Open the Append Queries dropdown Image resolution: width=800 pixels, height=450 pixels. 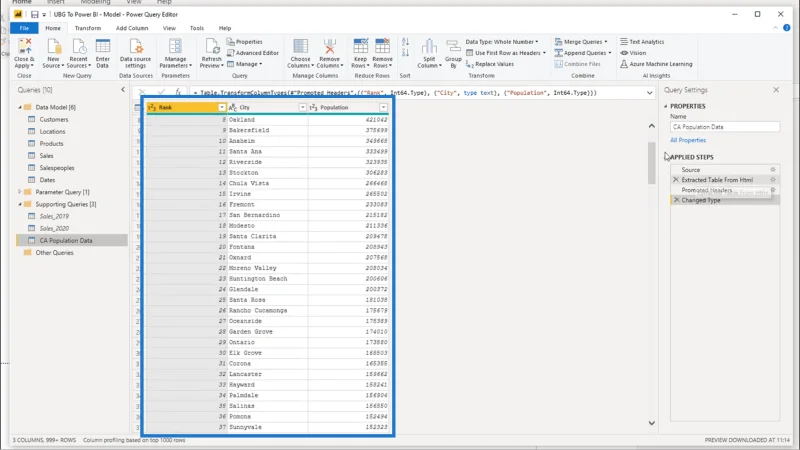click(x=583, y=53)
